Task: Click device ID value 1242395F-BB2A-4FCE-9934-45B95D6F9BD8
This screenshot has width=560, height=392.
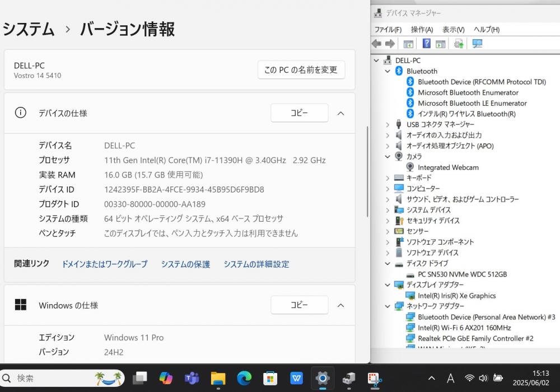Action: (184, 190)
